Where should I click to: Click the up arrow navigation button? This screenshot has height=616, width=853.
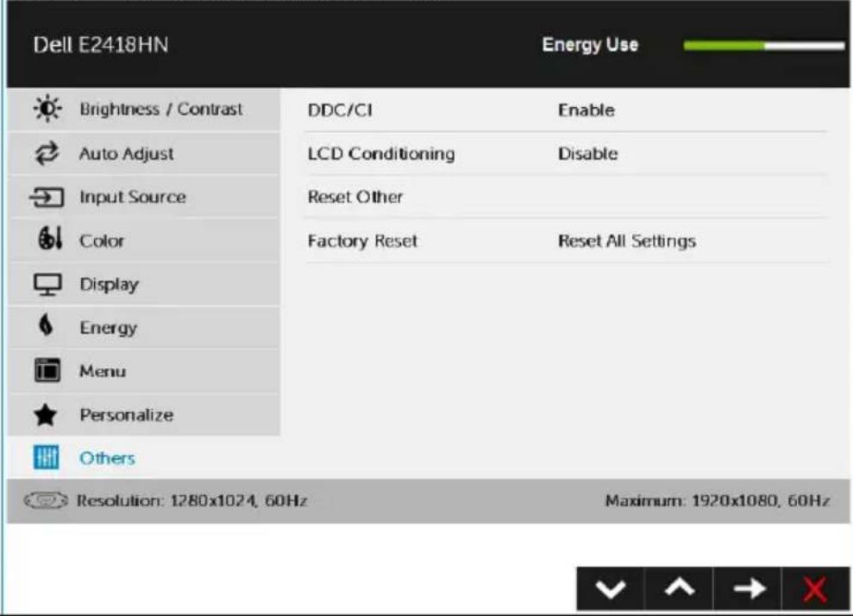[679, 588]
